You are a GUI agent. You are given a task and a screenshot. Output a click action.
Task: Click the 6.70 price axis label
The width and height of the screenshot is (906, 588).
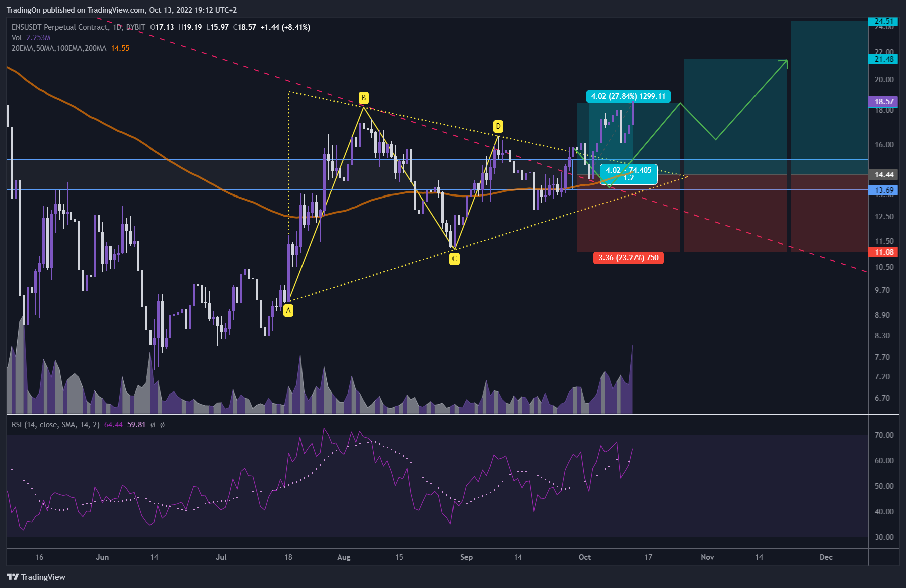pyautogui.click(x=882, y=398)
